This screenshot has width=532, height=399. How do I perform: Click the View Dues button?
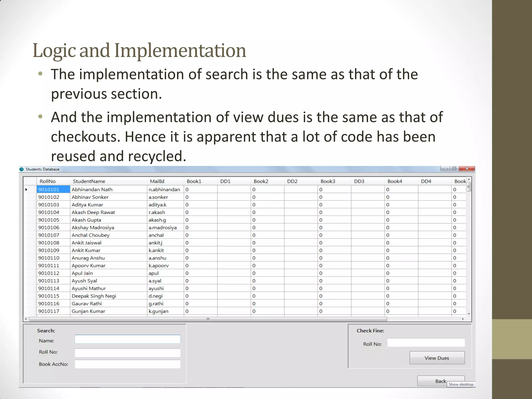click(x=437, y=358)
